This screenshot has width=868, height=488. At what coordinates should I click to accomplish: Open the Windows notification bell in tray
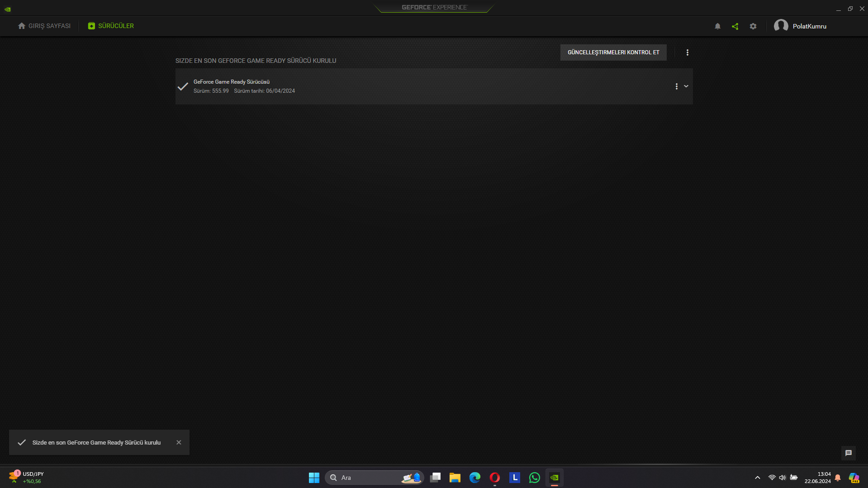point(838,478)
